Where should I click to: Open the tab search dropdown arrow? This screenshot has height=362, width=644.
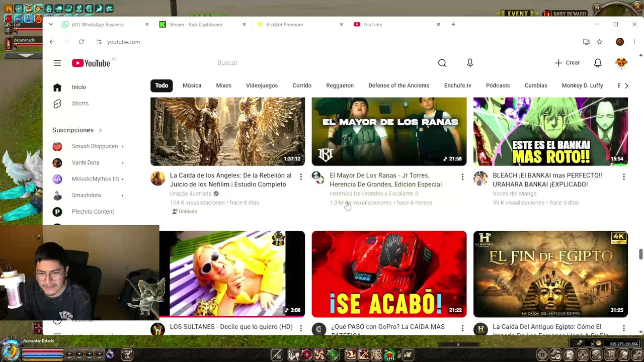pyautogui.click(x=50, y=24)
